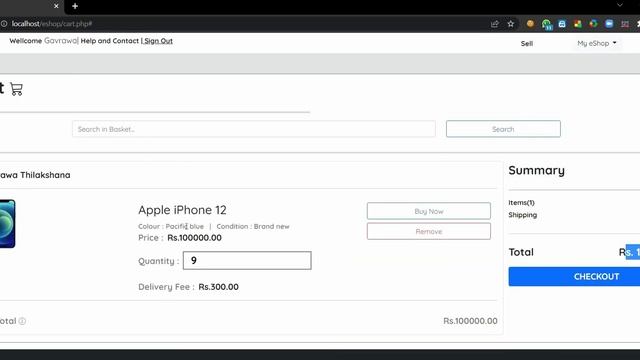Viewport: 640px width, 360px height.
Task: Click the Rs.100000.00 price value
Action: 194,238
